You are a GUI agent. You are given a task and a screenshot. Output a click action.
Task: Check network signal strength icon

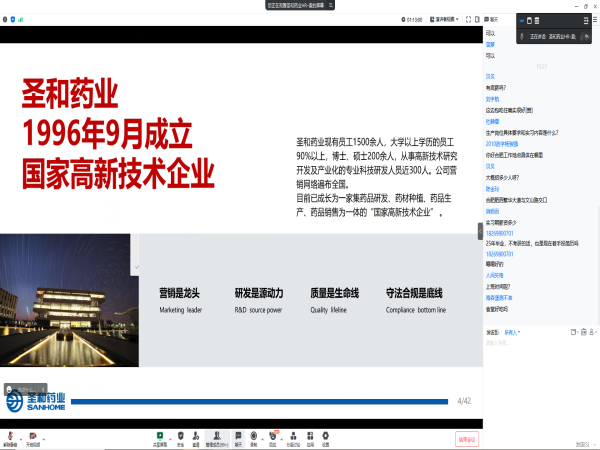pyautogui.click(x=20, y=19)
